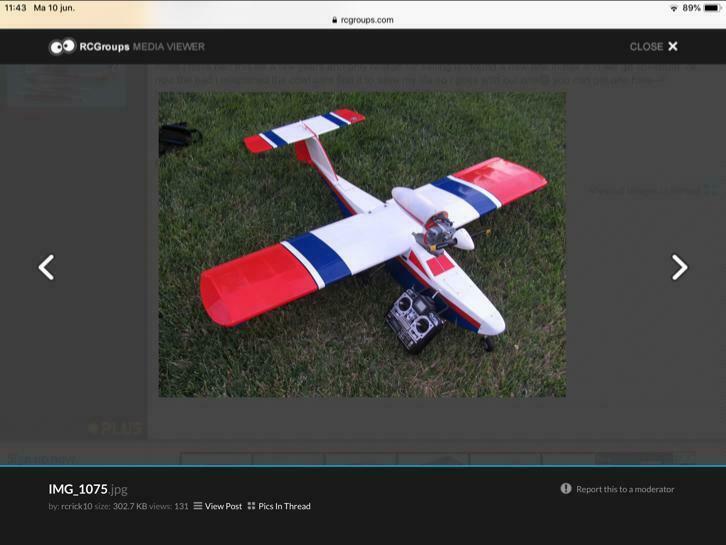Click the Pics In Thread grid icon
Image resolution: width=726 pixels, height=545 pixels.
[x=251, y=506]
